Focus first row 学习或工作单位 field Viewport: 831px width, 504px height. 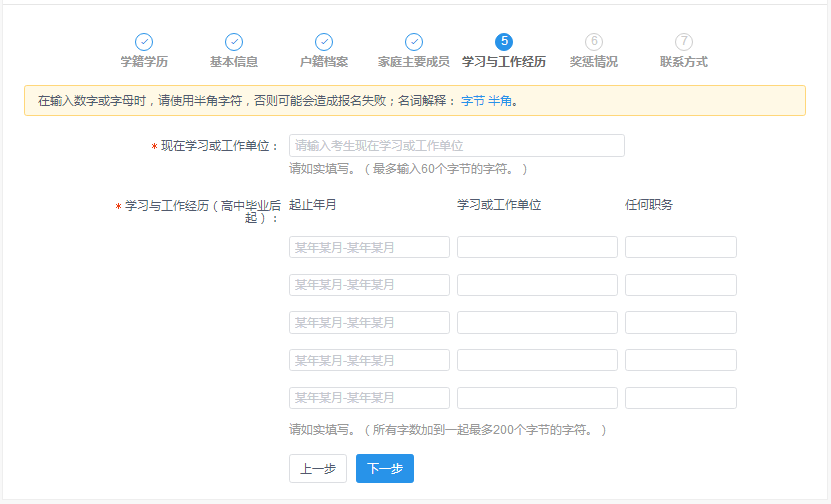tap(537, 247)
